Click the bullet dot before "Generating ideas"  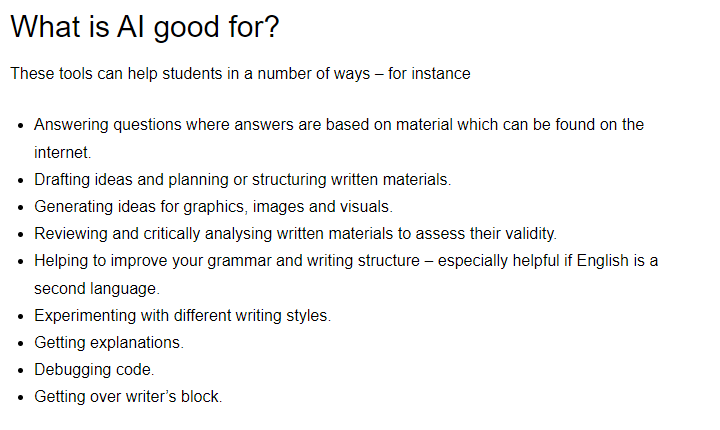[x=21, y=208]
